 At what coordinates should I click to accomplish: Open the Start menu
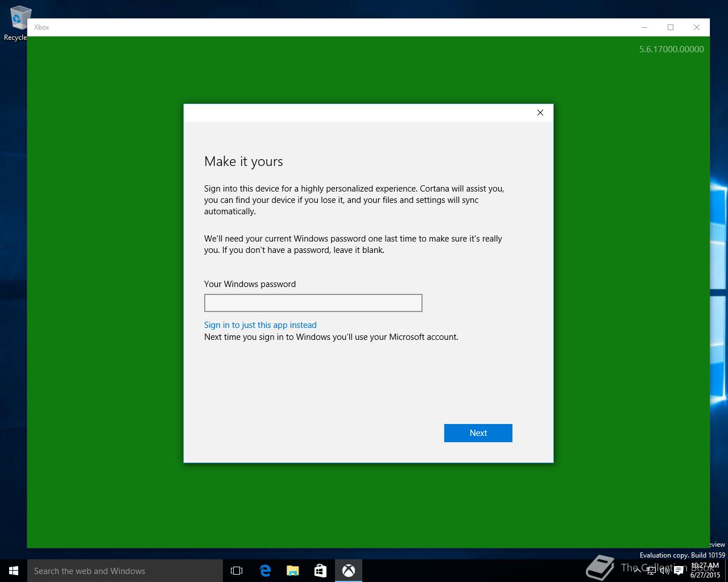(x=14, y=571)
